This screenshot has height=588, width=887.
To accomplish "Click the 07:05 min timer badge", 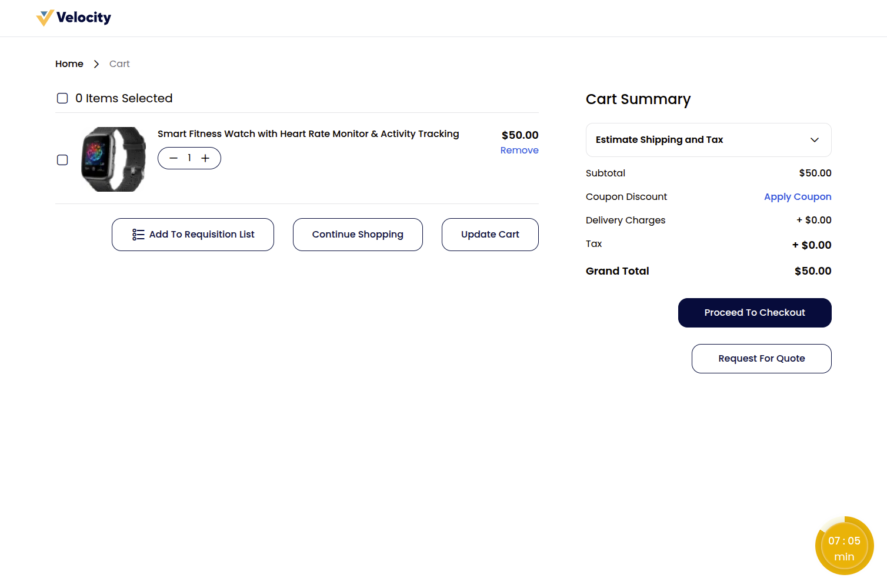I will (845, 546).
